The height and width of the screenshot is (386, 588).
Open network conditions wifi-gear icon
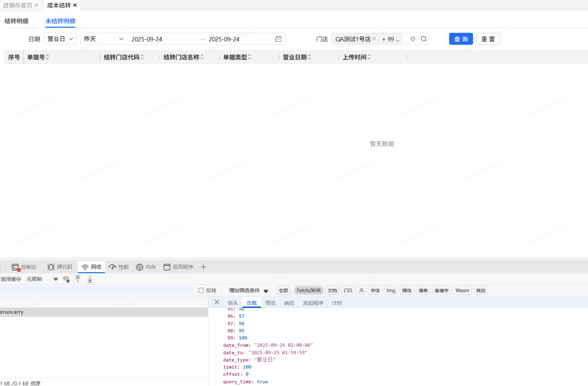pyautogui.click(x=66, y=279)
